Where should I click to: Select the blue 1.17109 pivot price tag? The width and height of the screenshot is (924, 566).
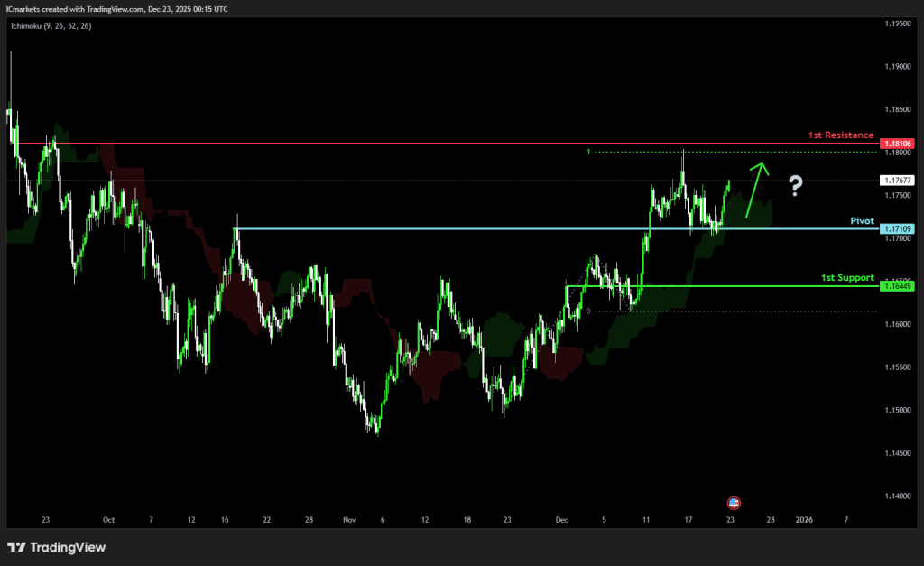click(x=898, y=229)
